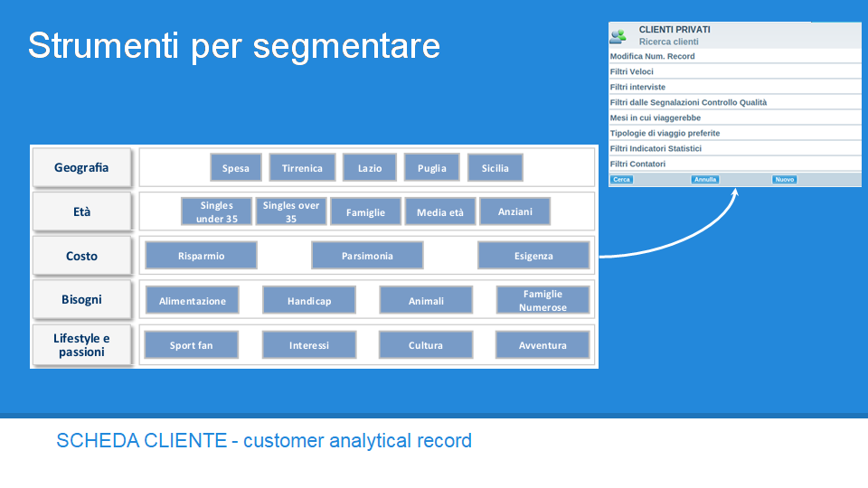868x488 pixels.
Task: Expand Mesi in cui viaggerebbe
Action: (734, 117)
